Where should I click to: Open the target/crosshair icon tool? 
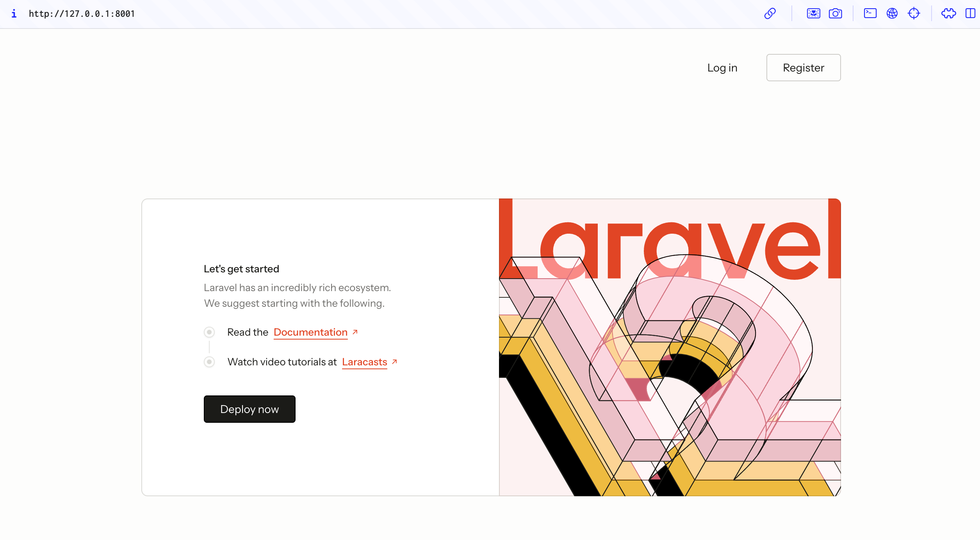pyautogui.click(x=914, y=13)
